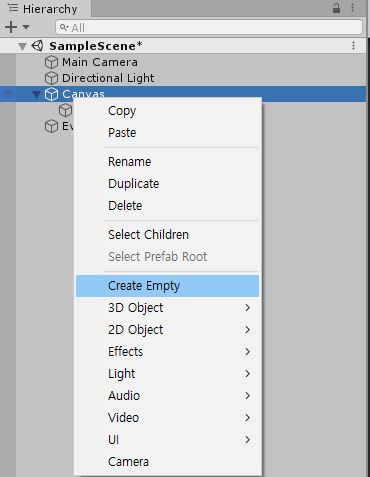
Task: Open the SampleScene row options menu
Action: pyautogui.click(x=353, y=46)
